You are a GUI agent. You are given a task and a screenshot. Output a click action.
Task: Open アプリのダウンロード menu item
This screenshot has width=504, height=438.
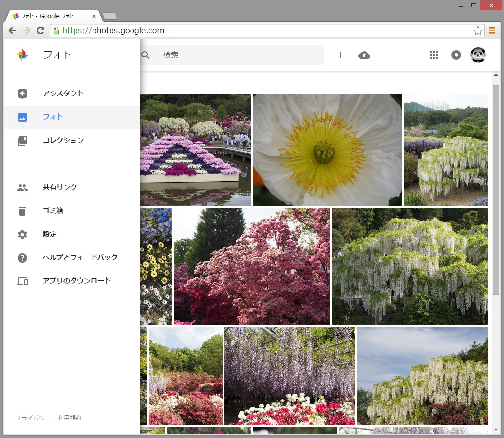pyautogui.click(x=72, y=281)
